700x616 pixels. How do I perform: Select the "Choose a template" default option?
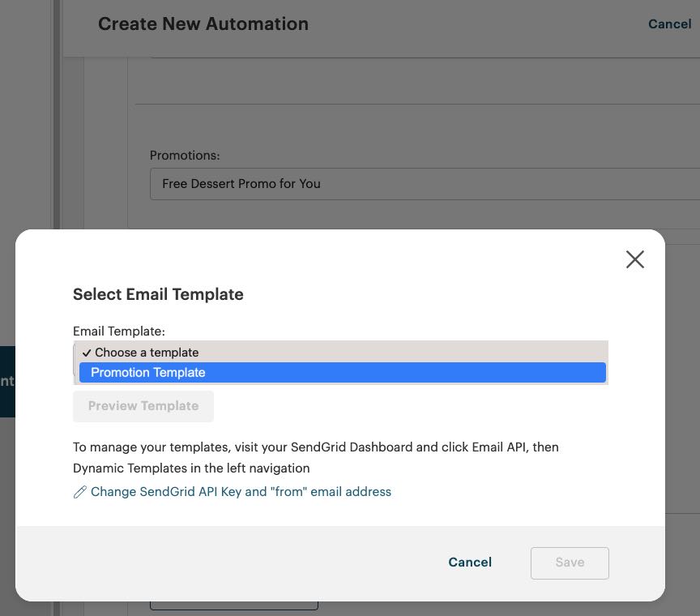146,353
